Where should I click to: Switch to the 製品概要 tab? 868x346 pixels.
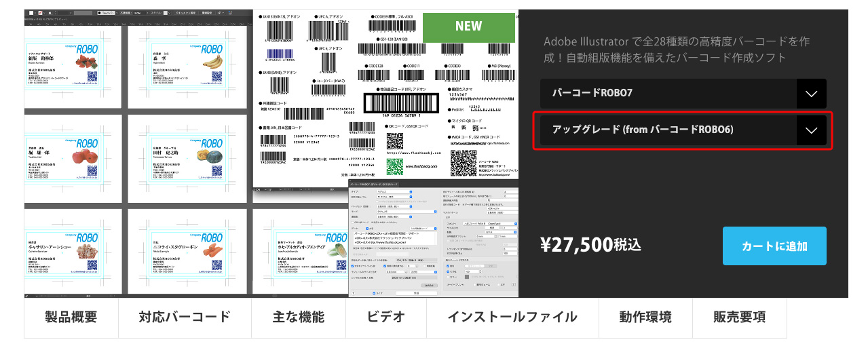[x=71, y=317]
